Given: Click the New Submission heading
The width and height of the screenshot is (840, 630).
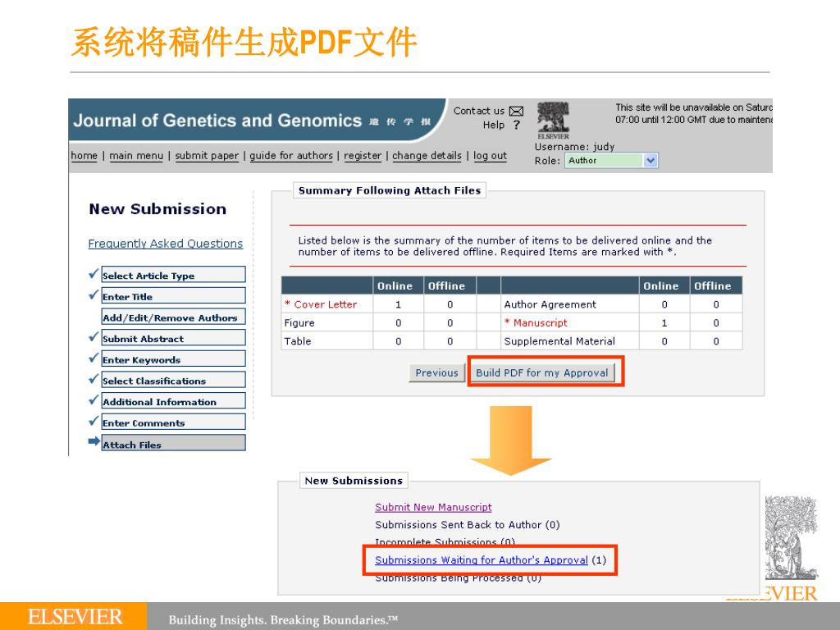Looking at the screenshot, I should pyautogui.click(x=157, y=209).
